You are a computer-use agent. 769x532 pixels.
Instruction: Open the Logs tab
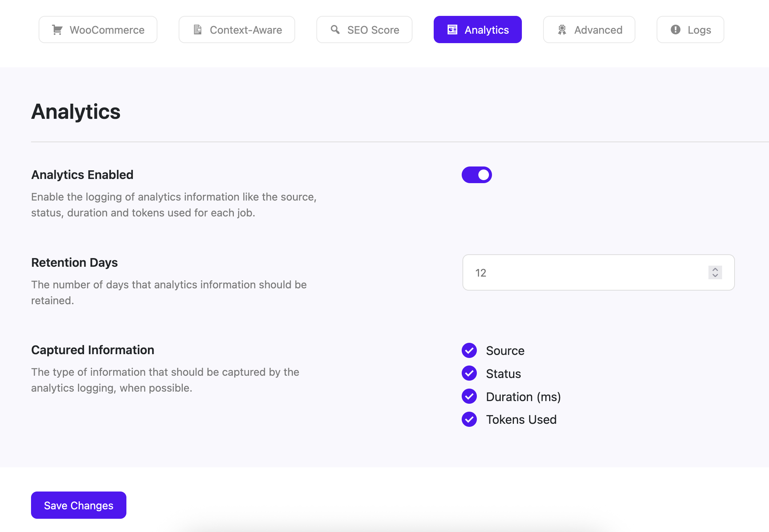699,30
